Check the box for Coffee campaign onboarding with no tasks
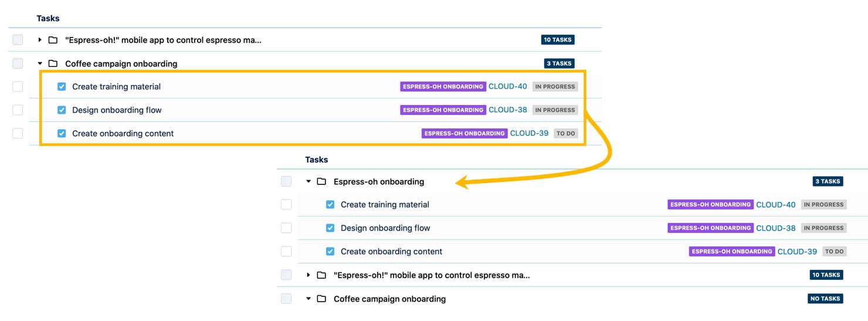This screenshot has width=868, height=321. coord(286,299)
